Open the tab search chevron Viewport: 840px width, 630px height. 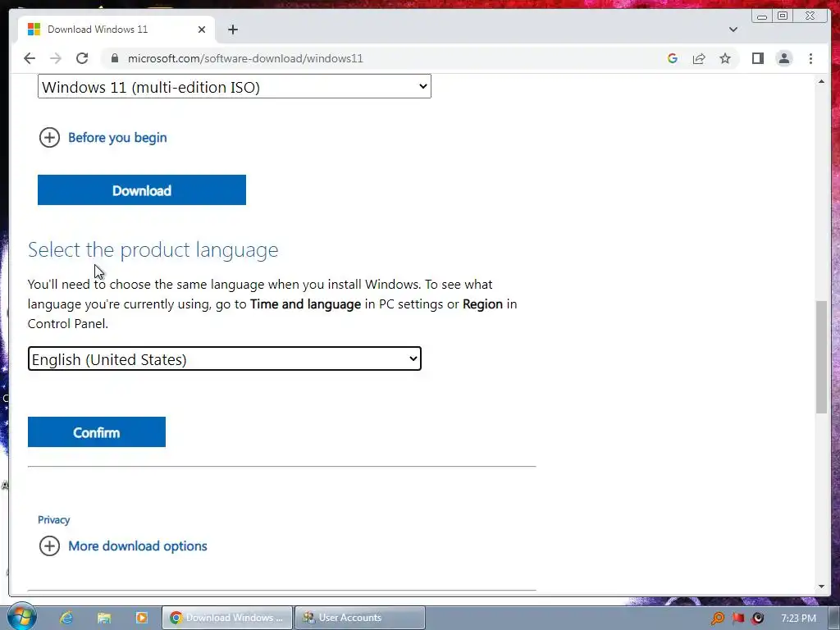(733, 30)
